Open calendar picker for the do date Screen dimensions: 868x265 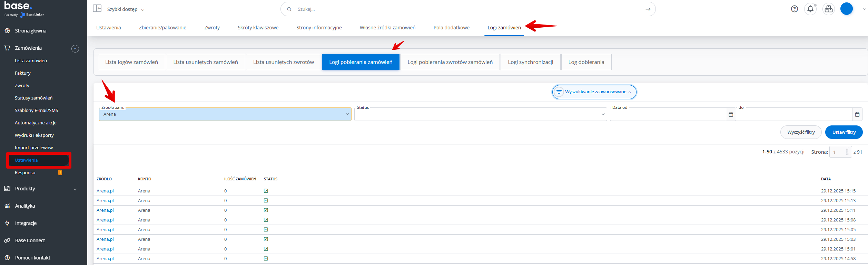pos(857,114)
